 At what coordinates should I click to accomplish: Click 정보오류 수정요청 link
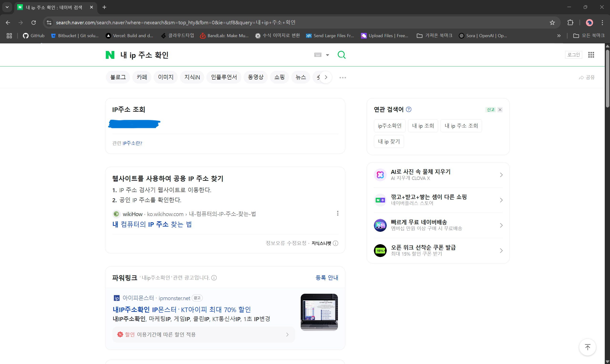pos(286,243)
